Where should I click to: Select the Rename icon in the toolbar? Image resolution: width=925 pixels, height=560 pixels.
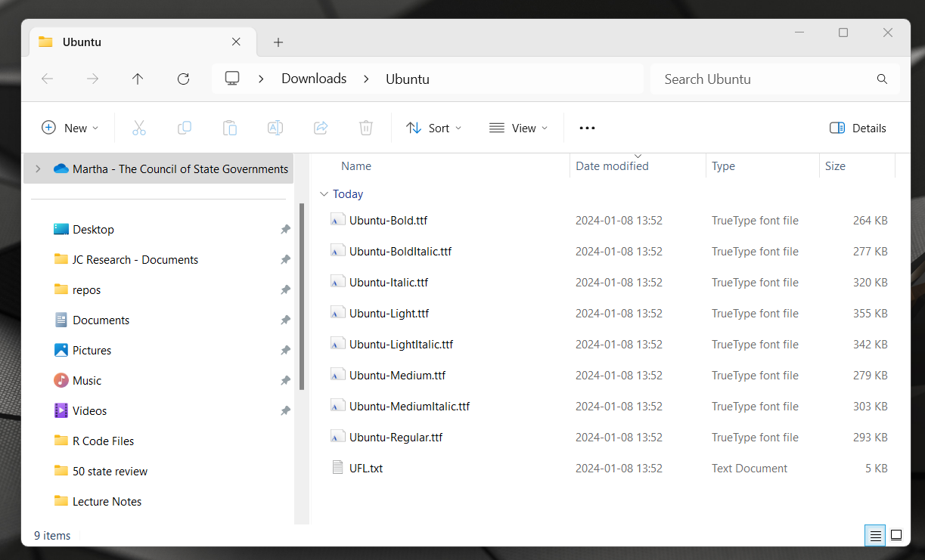275,128
